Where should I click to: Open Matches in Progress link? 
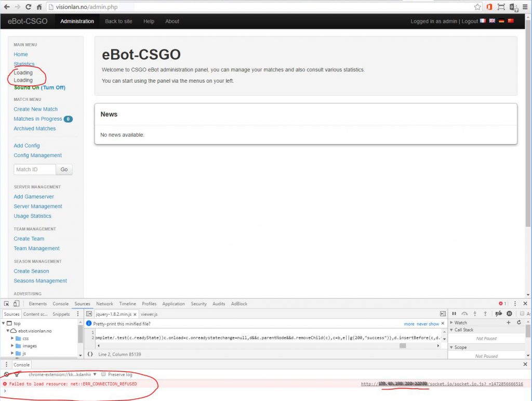[37, 119]
